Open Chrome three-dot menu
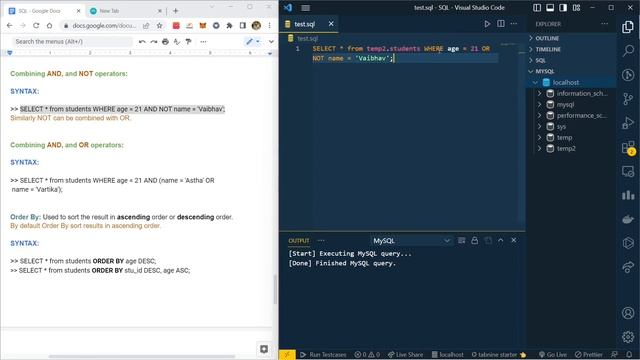 pos(269,25)
